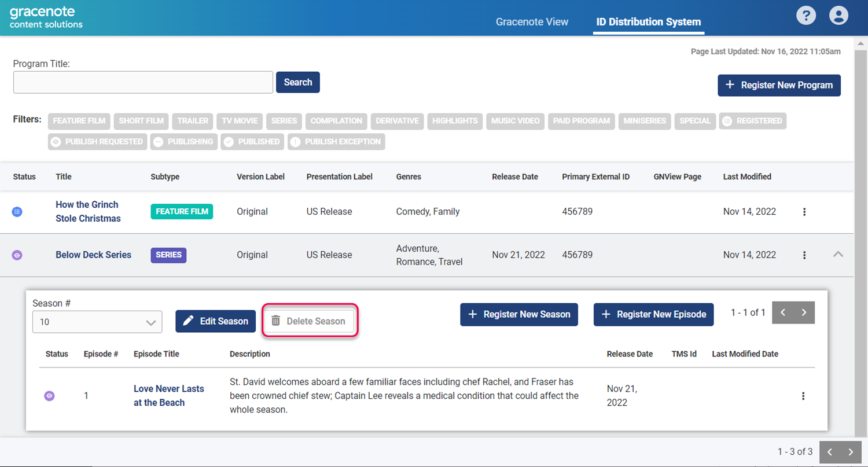The height and width of the screenshot is (467, 868).
Task: Open kebab menu for How the Grinch row
Action: pyautogui.click(x=804, y=212)
